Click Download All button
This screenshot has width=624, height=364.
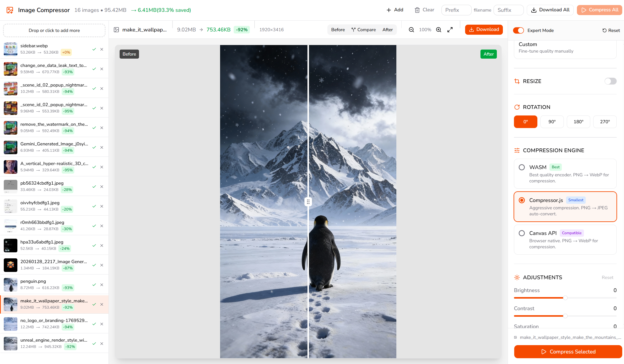pos(550,10)
